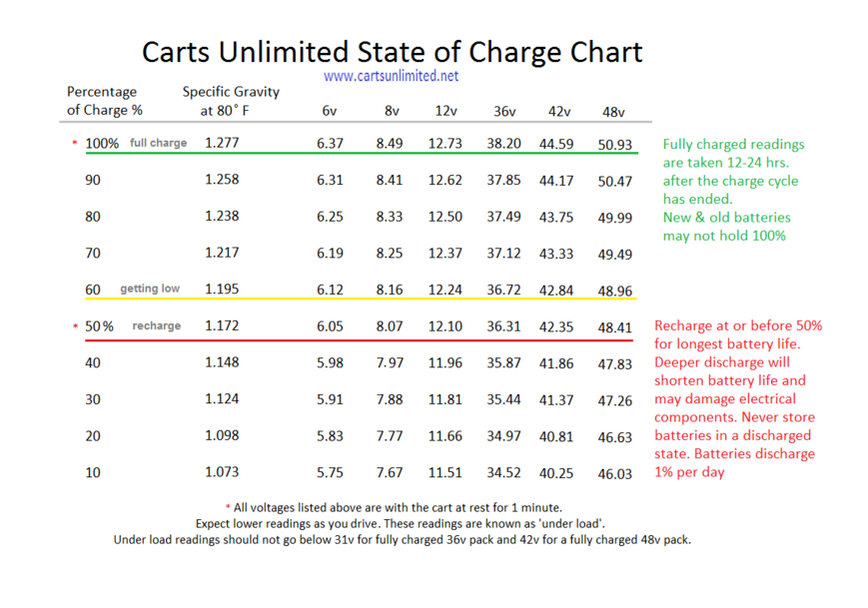The height and width of the screenshot is (608, 868).
Task: Select the 'Under load readings' footnote line
Action: point(402,540)
